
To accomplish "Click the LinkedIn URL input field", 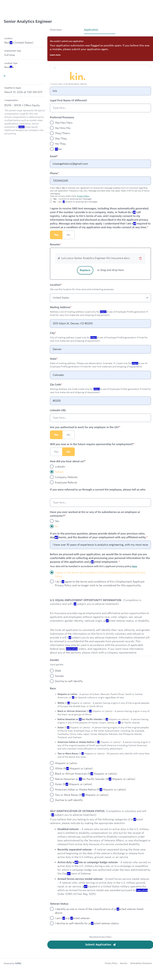I will (100, 418).
